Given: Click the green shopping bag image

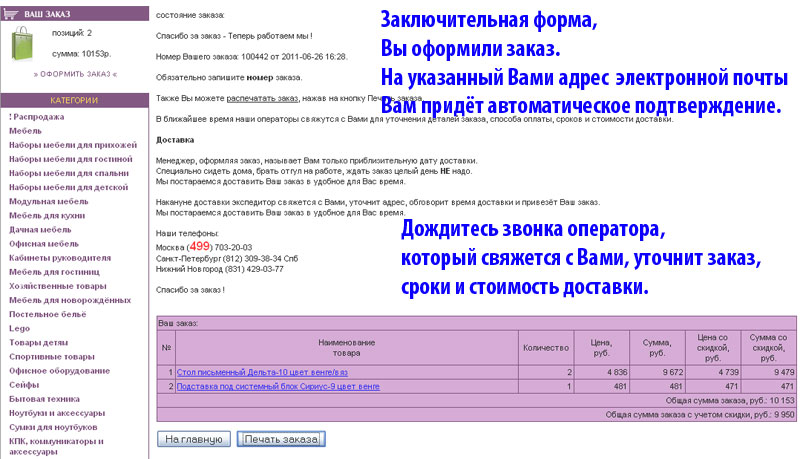Looking at the screenshot, I should 22,44.
